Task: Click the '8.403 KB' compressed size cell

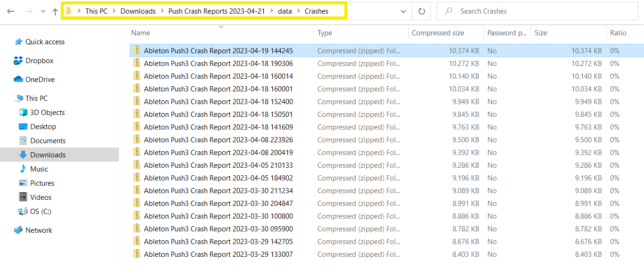Action: [466, 254]
